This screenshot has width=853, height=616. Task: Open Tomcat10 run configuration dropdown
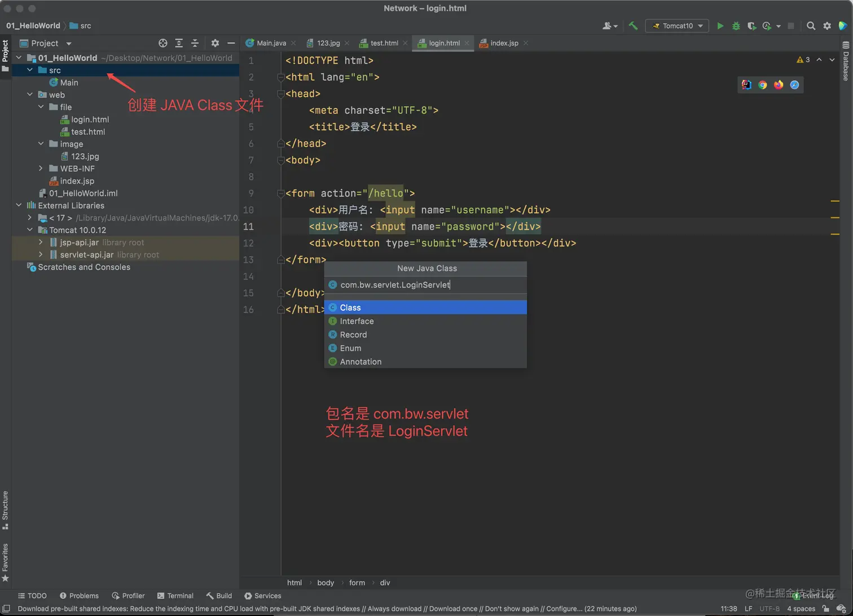677,26
